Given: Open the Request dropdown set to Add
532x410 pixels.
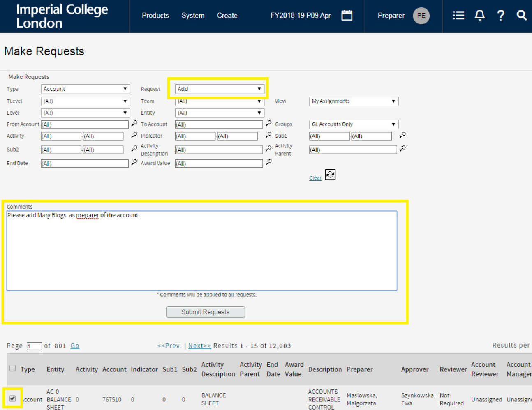Looking at the screenshot, I should (x=220, y=89).
